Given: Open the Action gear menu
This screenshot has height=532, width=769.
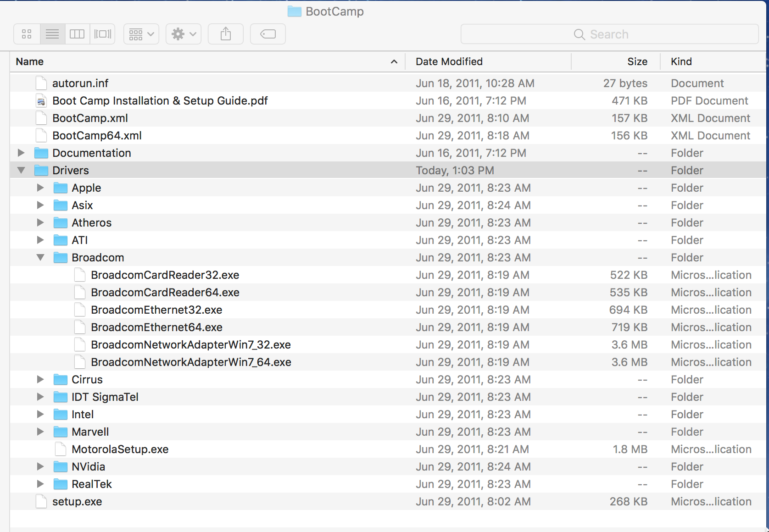Looking at the screenshot, I should (184, 34).
